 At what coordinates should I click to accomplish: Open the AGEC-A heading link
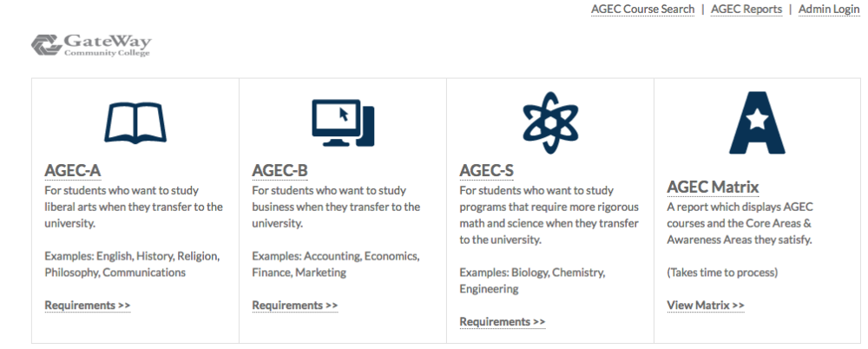pos(73,171)
